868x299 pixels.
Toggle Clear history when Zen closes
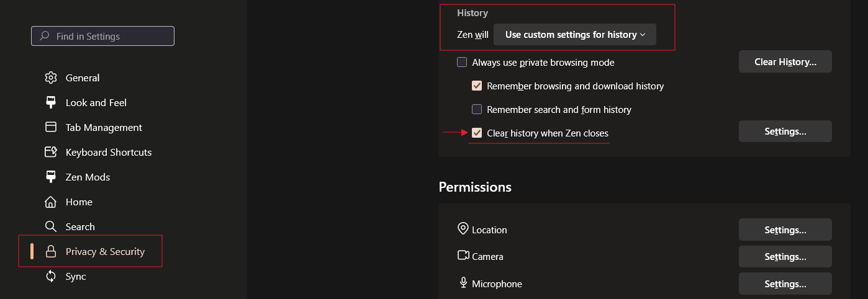[x=477, y=133]
